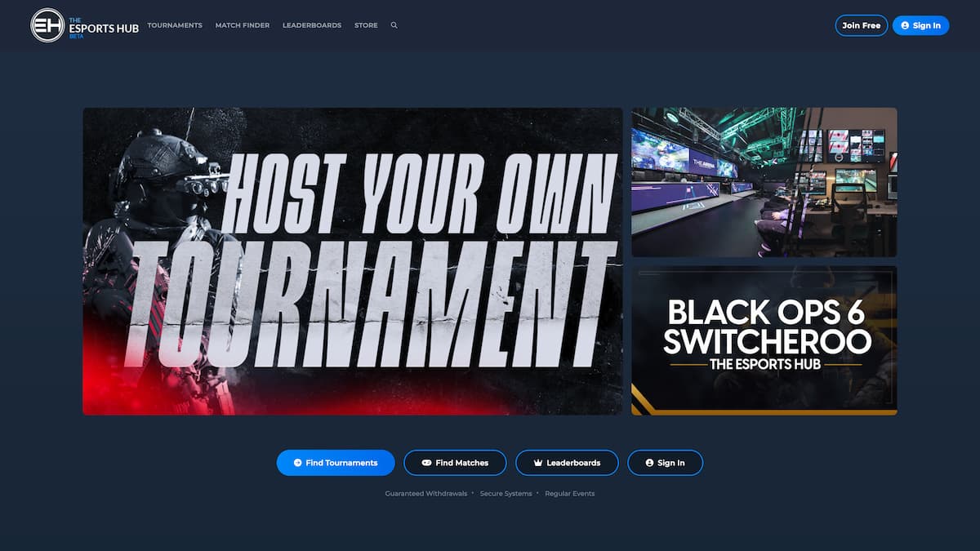980x551 pixels.
Task: Open the Tournaments menu item
Action: click(175, 25)
